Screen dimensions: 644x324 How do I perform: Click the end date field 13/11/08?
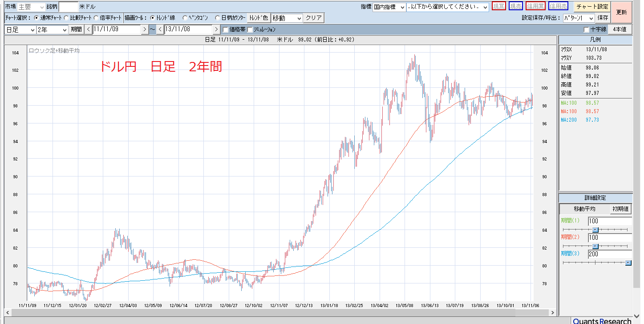(x=189, y=29)
